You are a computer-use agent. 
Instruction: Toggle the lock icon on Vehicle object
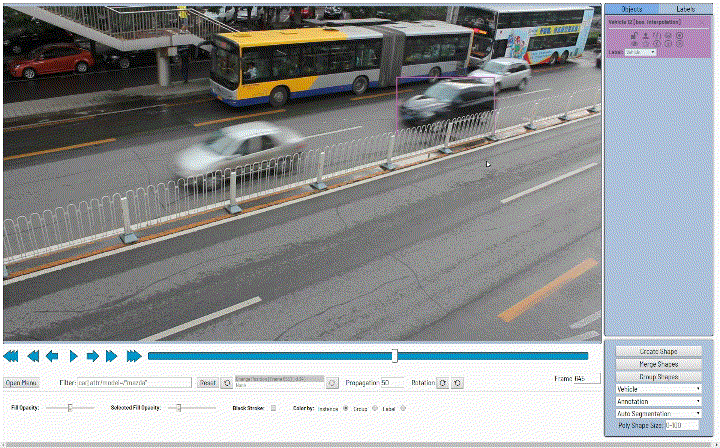click(x=634, y=36)
